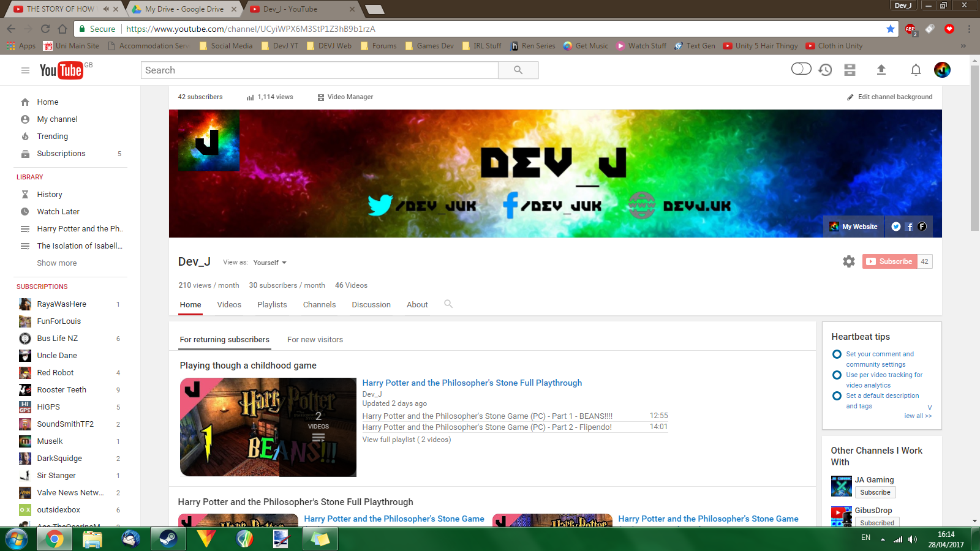This screenshot has height=551, width=980.
Task: Switch to the Playlists tab
Action: tap(272, 305)
